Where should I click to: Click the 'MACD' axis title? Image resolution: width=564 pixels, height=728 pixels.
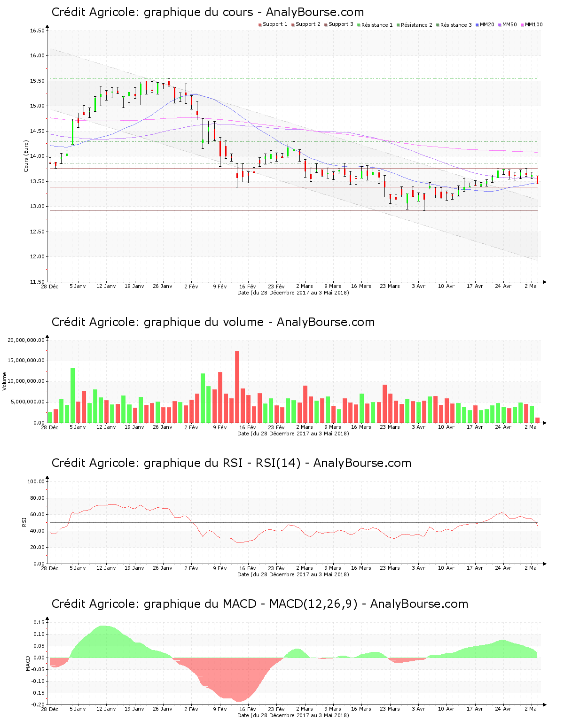click(x=28, y=663)
